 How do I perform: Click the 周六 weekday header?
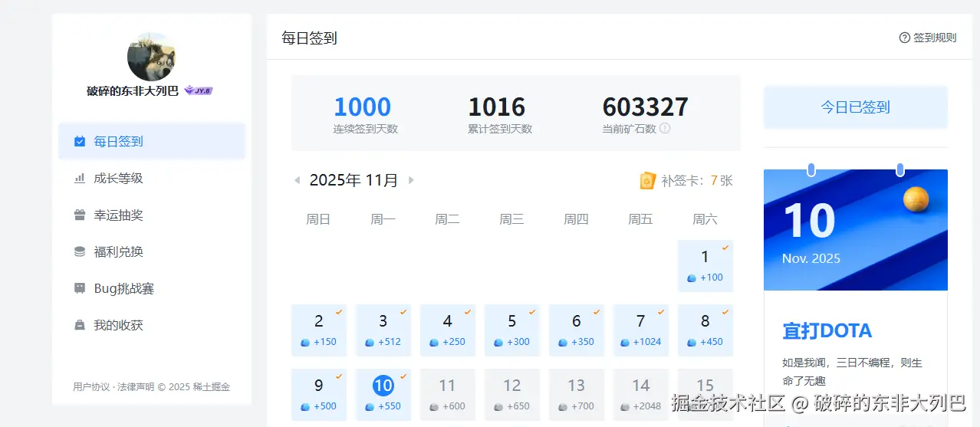point(705,219)
